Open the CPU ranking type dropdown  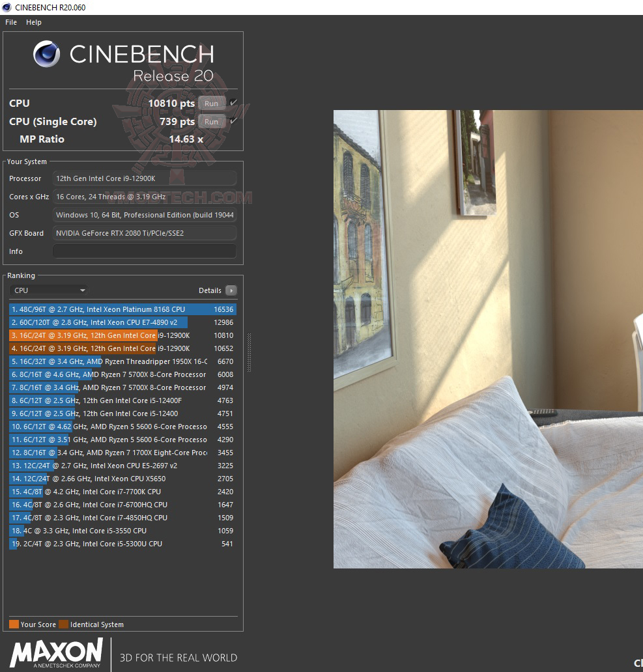coord(48,290)
